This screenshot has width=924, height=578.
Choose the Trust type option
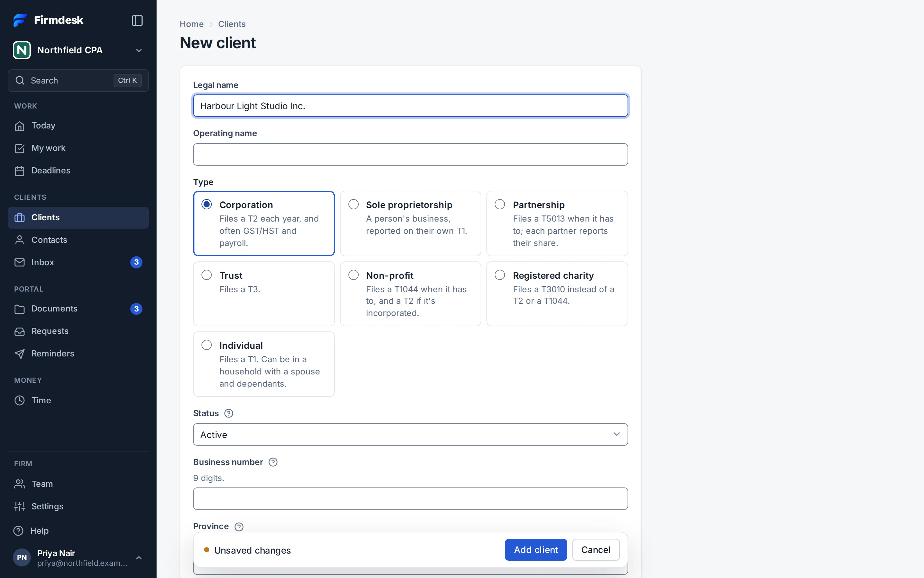pos(264,294)
